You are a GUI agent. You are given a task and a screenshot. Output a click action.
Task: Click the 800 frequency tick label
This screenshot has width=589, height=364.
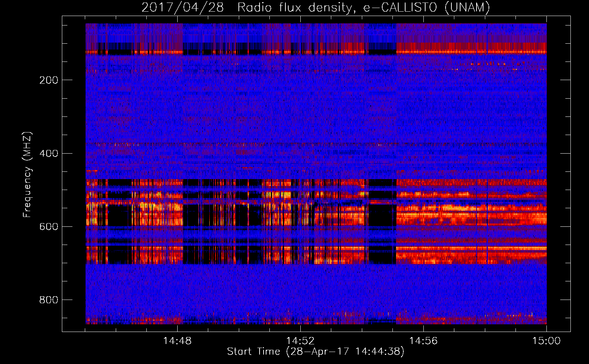pos(49,300)
